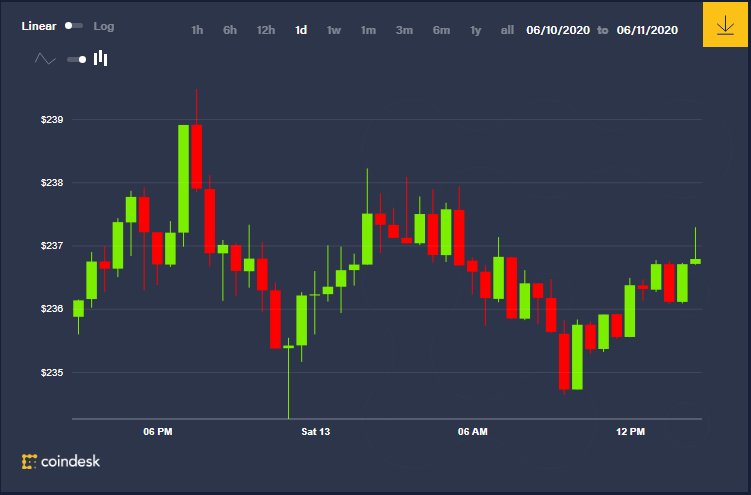751x495 pixels.
Task: Select the 1d time range
Action: [x=301, y=30]
